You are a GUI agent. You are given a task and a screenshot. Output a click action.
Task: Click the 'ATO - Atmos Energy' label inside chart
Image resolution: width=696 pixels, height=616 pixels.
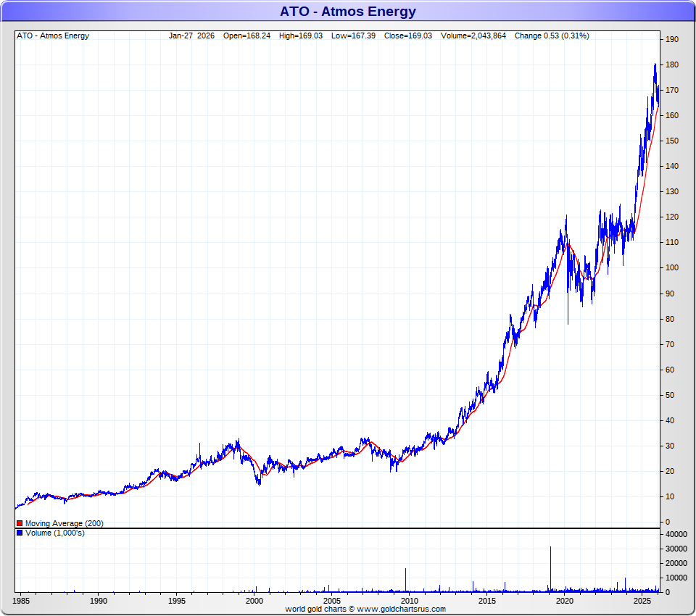tap(53, 36)
